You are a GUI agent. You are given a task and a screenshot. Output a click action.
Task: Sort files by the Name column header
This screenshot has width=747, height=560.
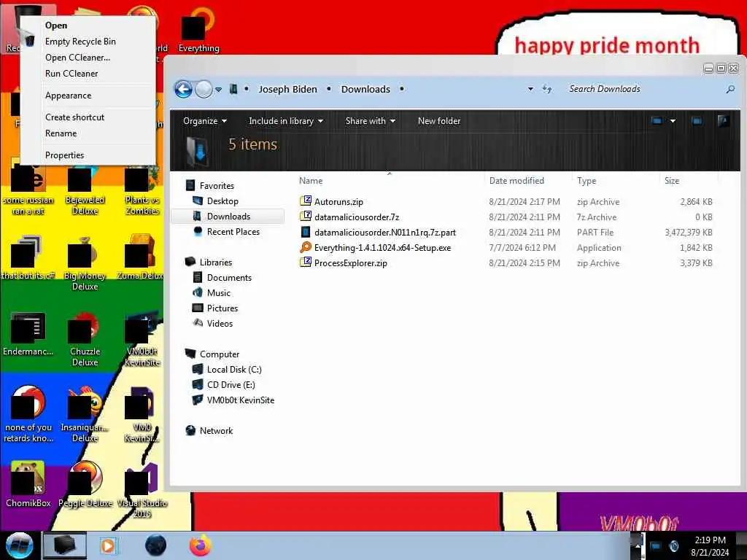[x=311, y=181]
